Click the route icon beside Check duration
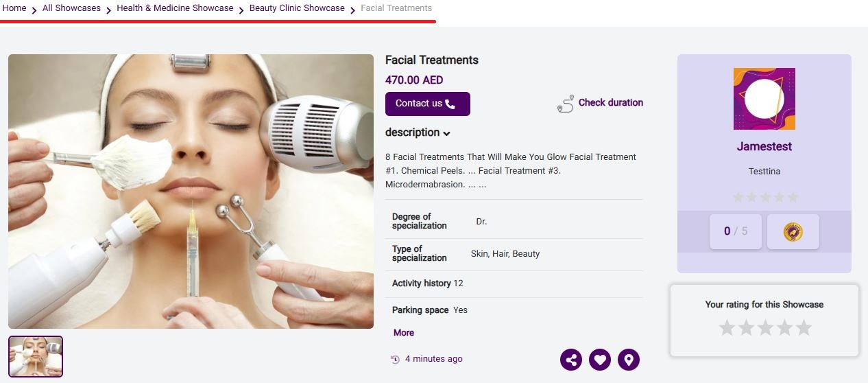 pos(566,104)
